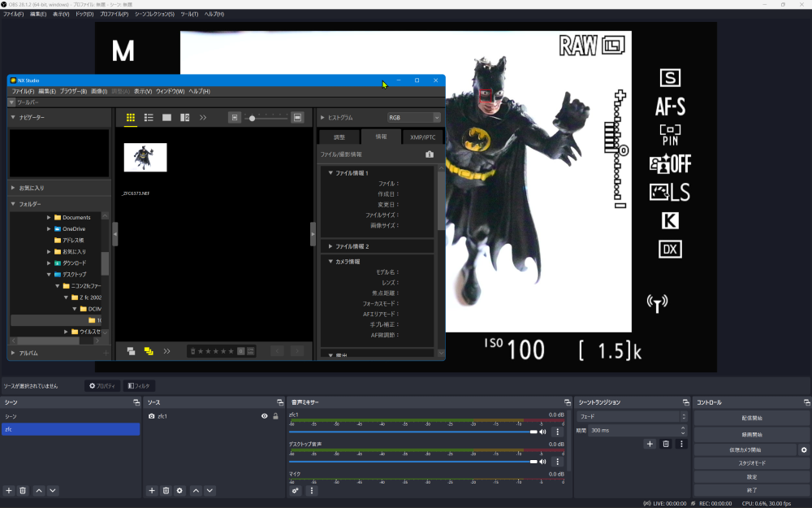812x508 pixels.
Task: Click the gray stacked-images icon in the bottom toolbar
Action: point(131,351)
